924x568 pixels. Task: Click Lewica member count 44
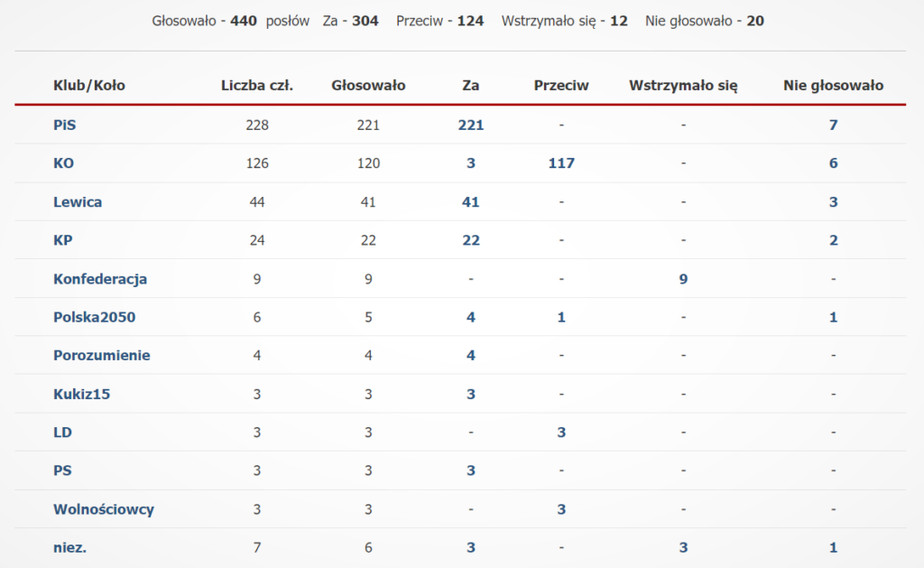[257, 201]
